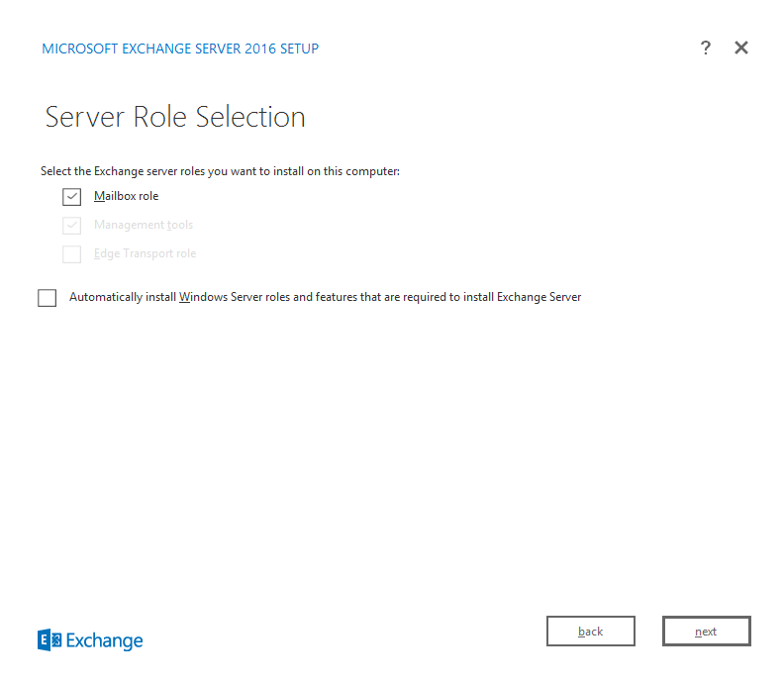This screenshot has width=784, height=684.
Task: Click Microsoft Exchange Server 2016 Setup title
Action: (x=180, y=49)
